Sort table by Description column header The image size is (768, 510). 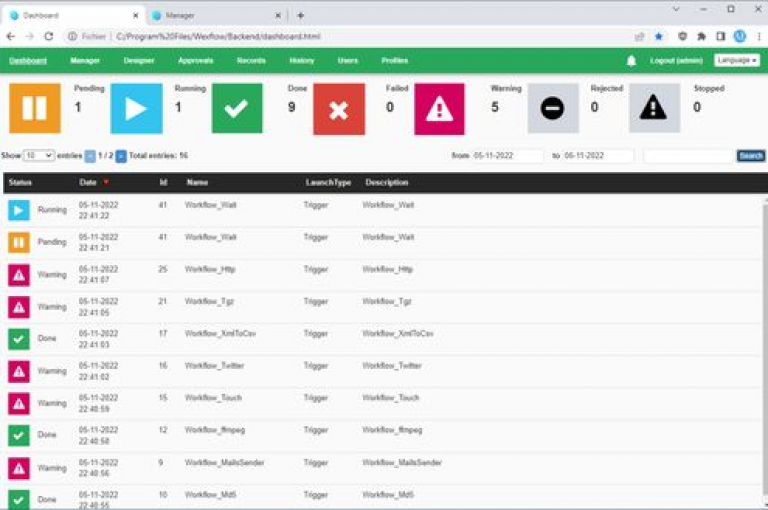(x=386, y=182)
